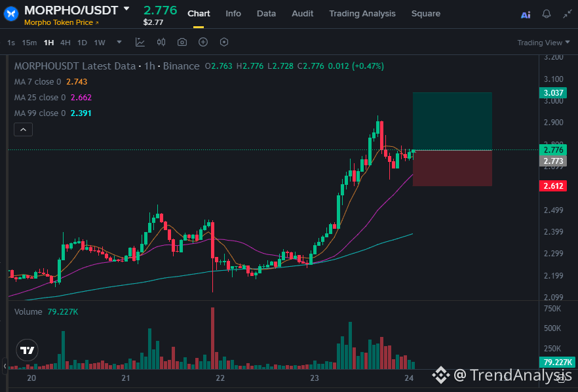Click the 3.037 take-profit price label
Screen dimensions: 578x392
tap(553, 92)
